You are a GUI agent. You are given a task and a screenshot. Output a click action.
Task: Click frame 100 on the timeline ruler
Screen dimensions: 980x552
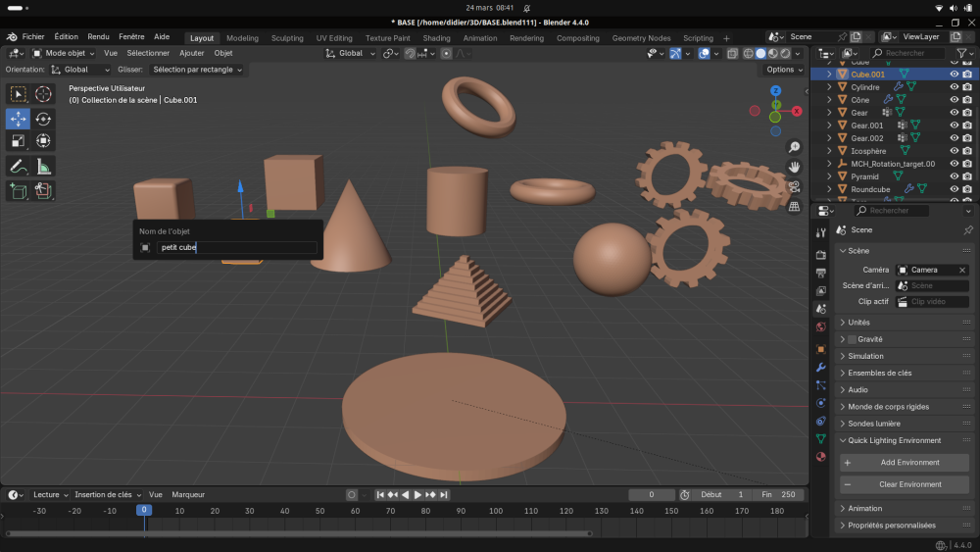(x=495, y=511)
